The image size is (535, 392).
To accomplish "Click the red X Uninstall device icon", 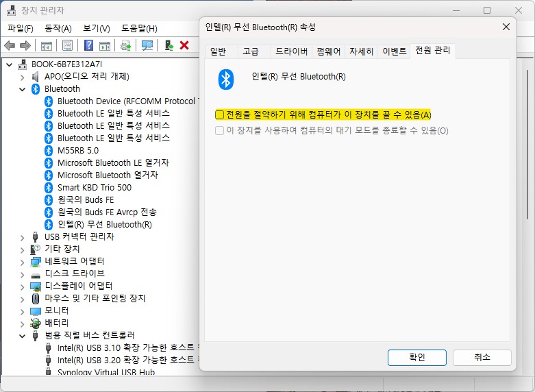I will point(184,45).
